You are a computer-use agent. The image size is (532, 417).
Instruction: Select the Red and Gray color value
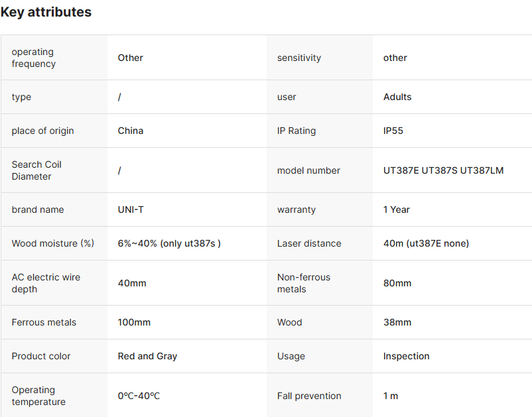point(147,356)
